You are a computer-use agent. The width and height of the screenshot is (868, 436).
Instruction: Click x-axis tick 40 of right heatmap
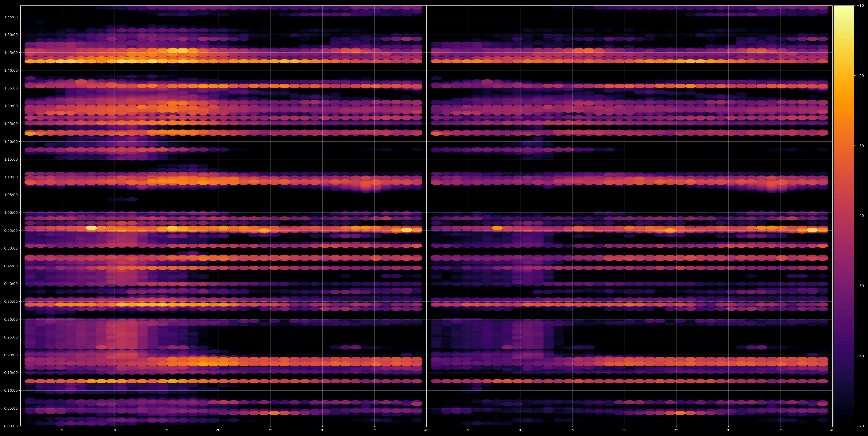[832, 430]
